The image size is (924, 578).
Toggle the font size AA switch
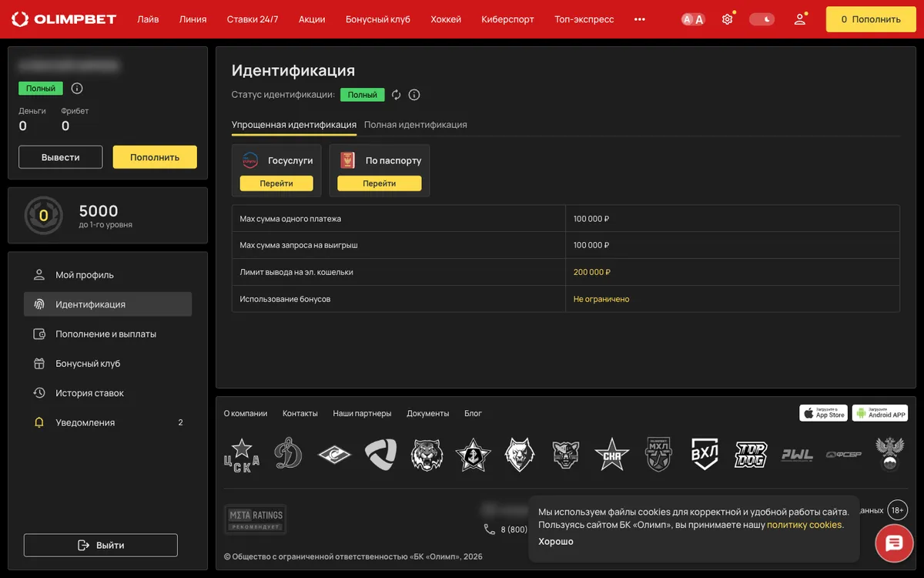(693, 19)
